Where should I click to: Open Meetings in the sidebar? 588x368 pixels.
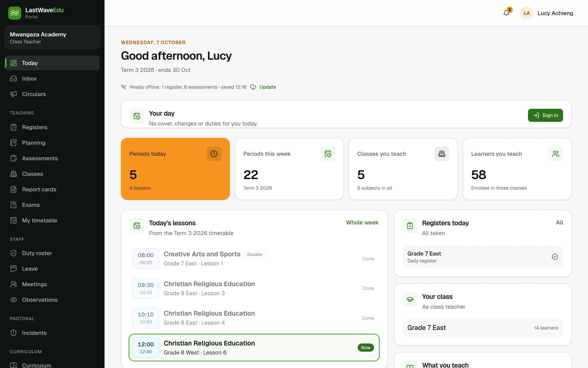tap(52, 284)
